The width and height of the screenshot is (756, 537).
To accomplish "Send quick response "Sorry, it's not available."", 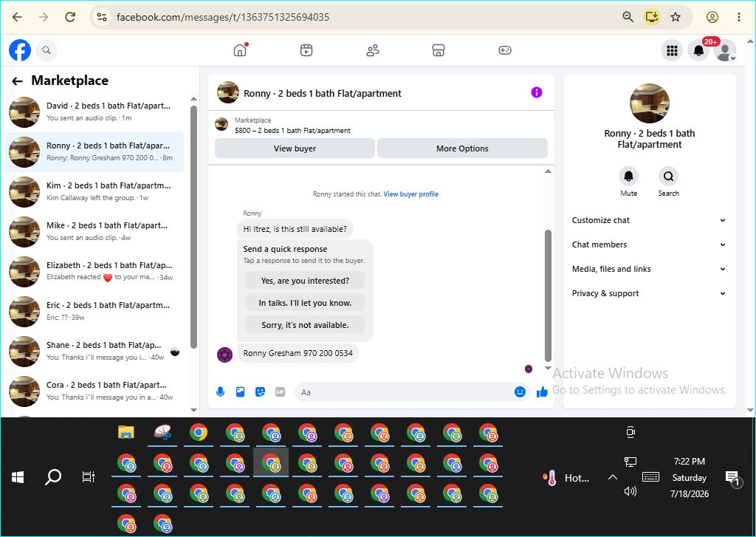I will pyautogui.click(x=305, y=325).
